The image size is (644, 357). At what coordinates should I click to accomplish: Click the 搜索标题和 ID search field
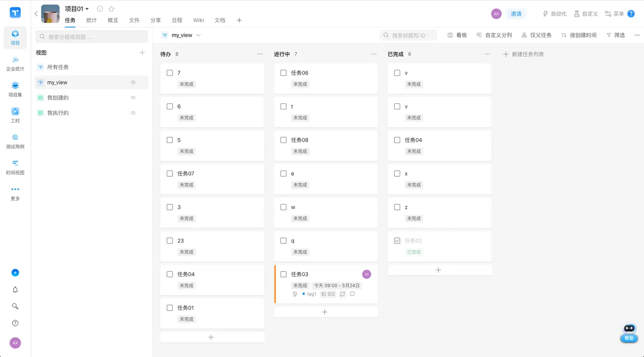click(408, 35)
